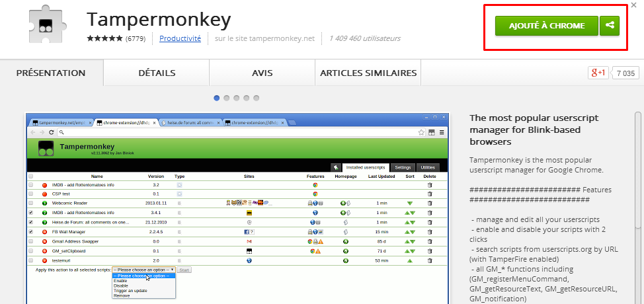
Task: Click the green AJOUTÉ À CHROME button
Action: [x=547, y=26]
